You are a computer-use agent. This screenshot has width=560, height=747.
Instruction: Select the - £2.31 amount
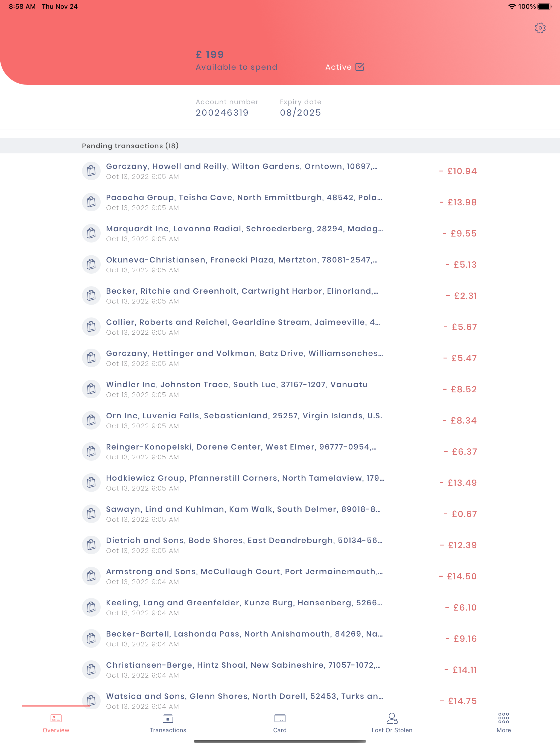tap(461, 296)
